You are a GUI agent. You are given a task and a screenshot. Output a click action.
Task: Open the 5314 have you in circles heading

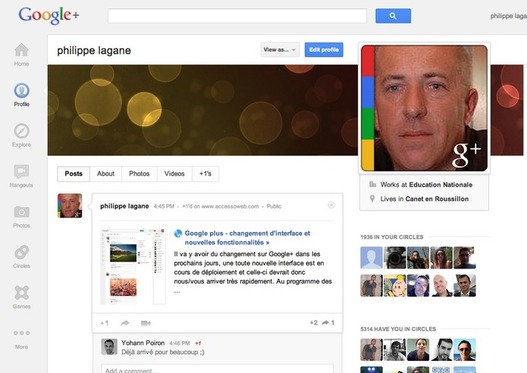(398, 329)
